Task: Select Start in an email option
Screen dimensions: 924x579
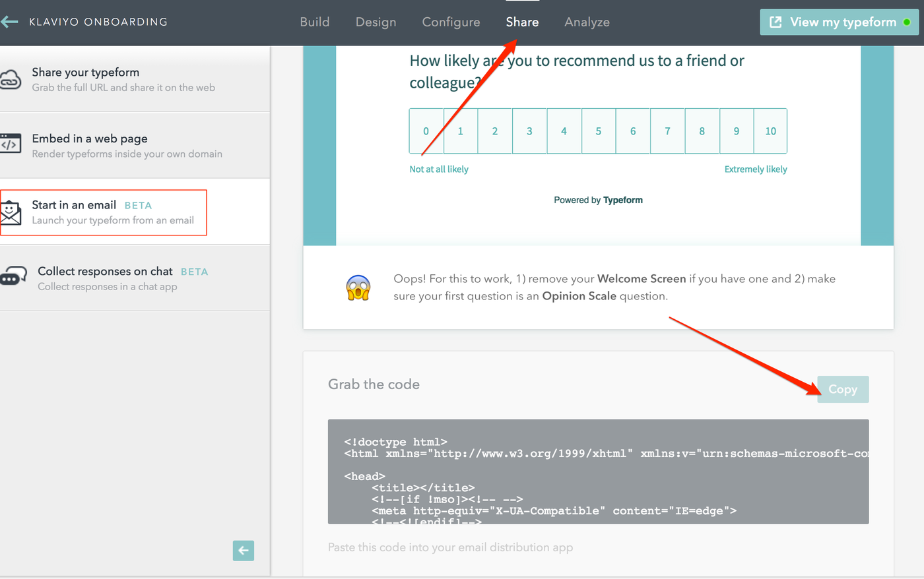Action: 135,212
